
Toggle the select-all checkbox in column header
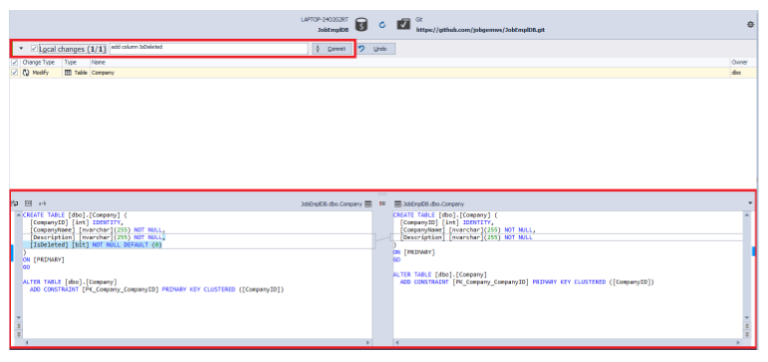click(x=15, y=63)
